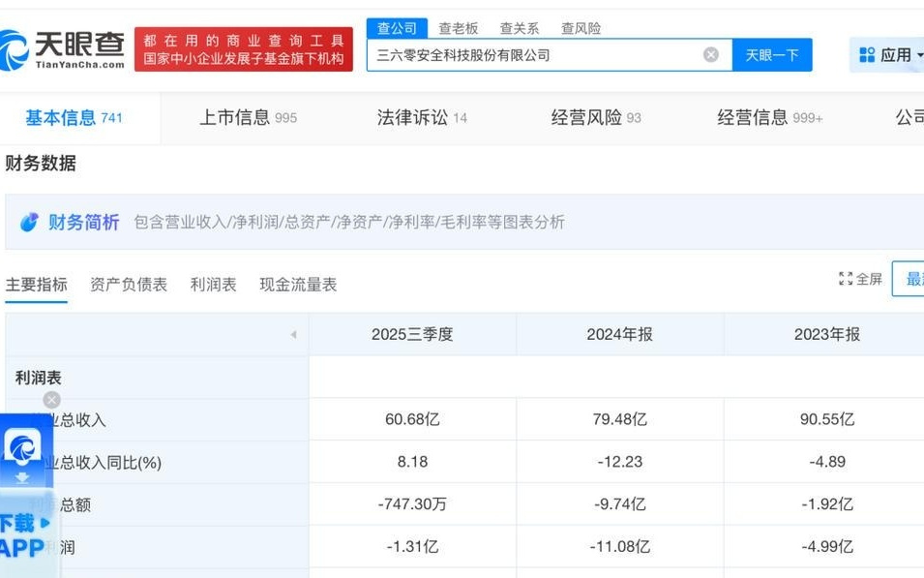Open the 应用 apps grid icon
Screen dimensions: 924x578
[868, 54]
